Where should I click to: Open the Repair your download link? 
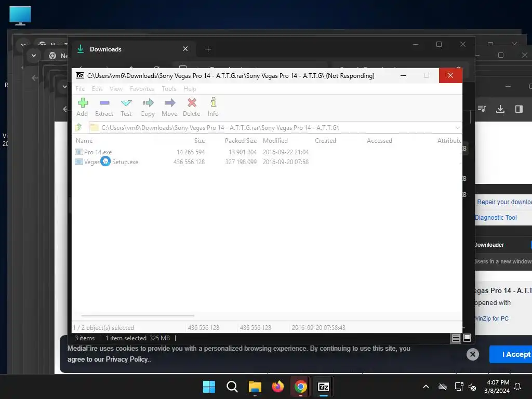tap(504, 202)
